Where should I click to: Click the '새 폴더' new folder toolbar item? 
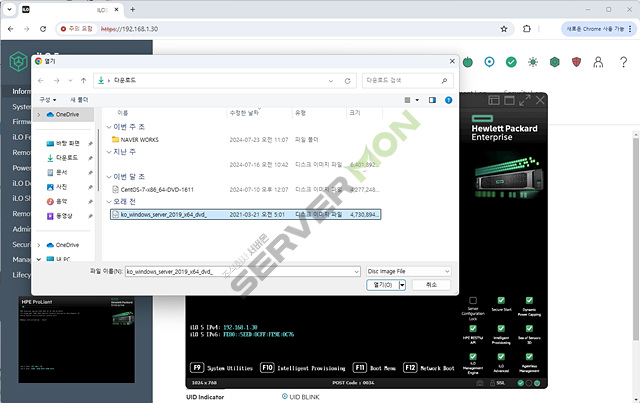pos(79,100)
